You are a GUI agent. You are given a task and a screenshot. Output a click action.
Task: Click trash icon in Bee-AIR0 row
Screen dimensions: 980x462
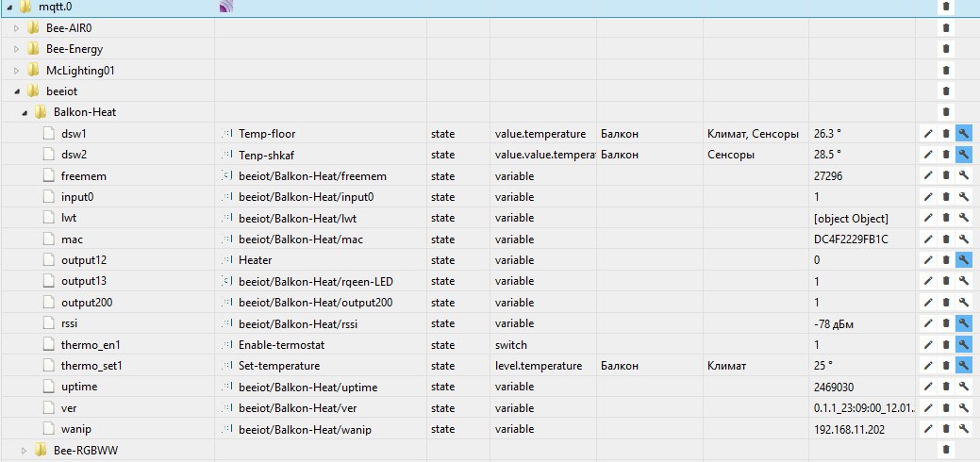coord(946,28)
